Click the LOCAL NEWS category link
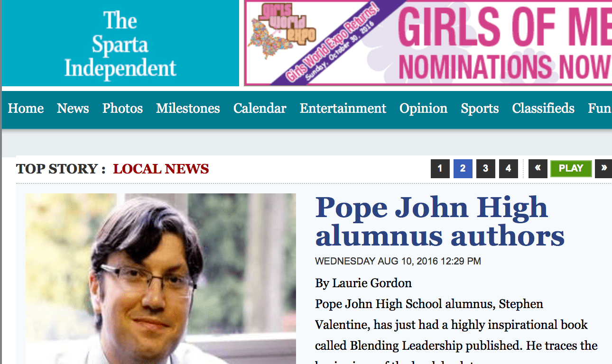The height and width of the screenshot is (364, 612). (161, 169)
